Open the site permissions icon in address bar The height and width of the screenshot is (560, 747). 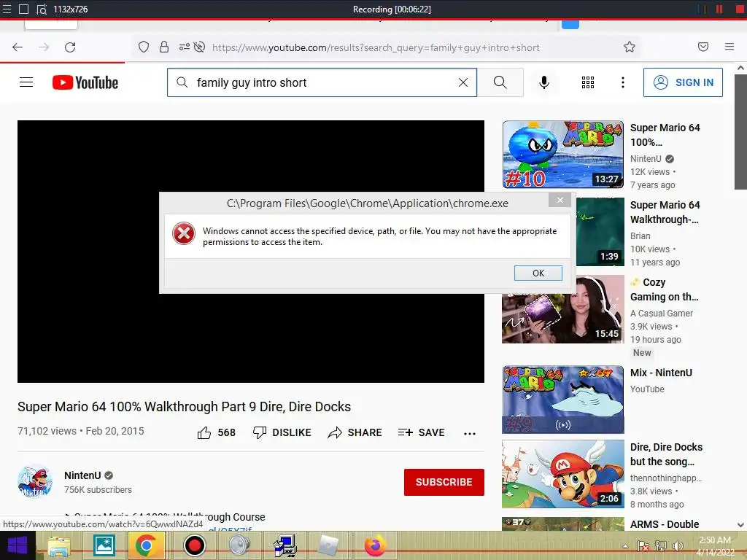click(x=185, y=47)
